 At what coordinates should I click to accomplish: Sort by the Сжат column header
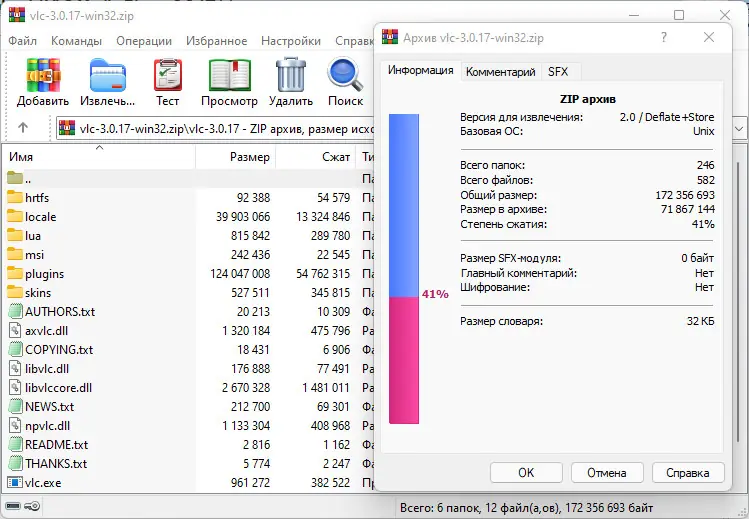coord(316,157)
